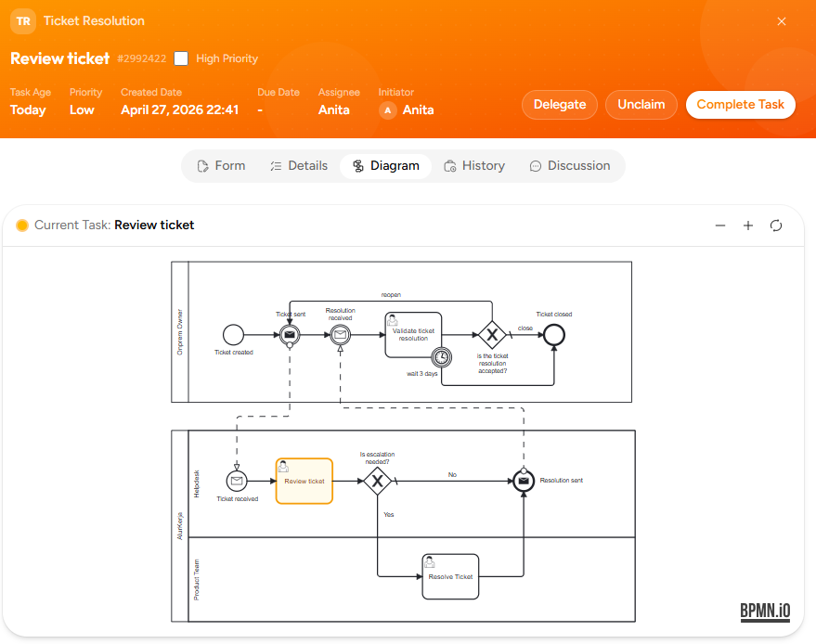Click the wait 3 days timer event
The height and width of the screenshot is (644, 816).
pos(441,357)
